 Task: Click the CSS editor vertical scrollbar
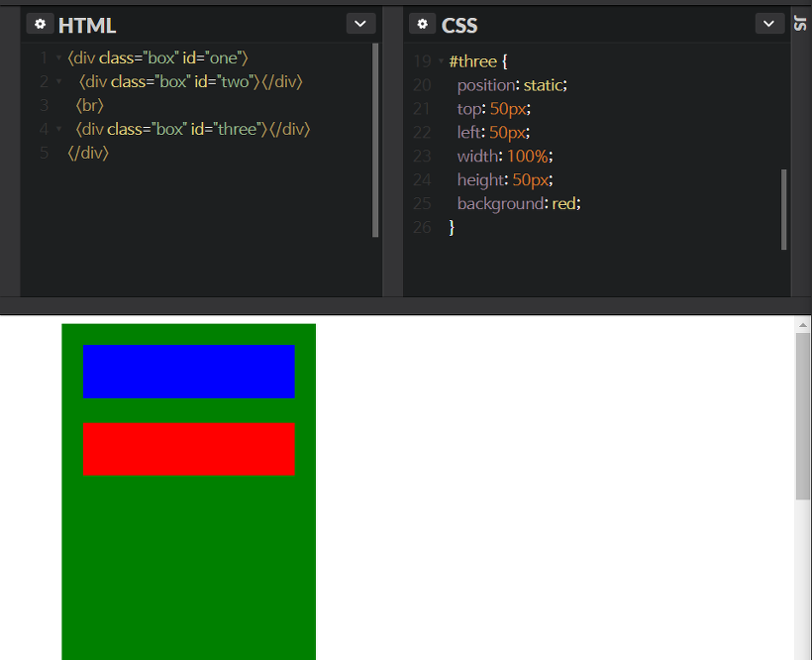783,209
